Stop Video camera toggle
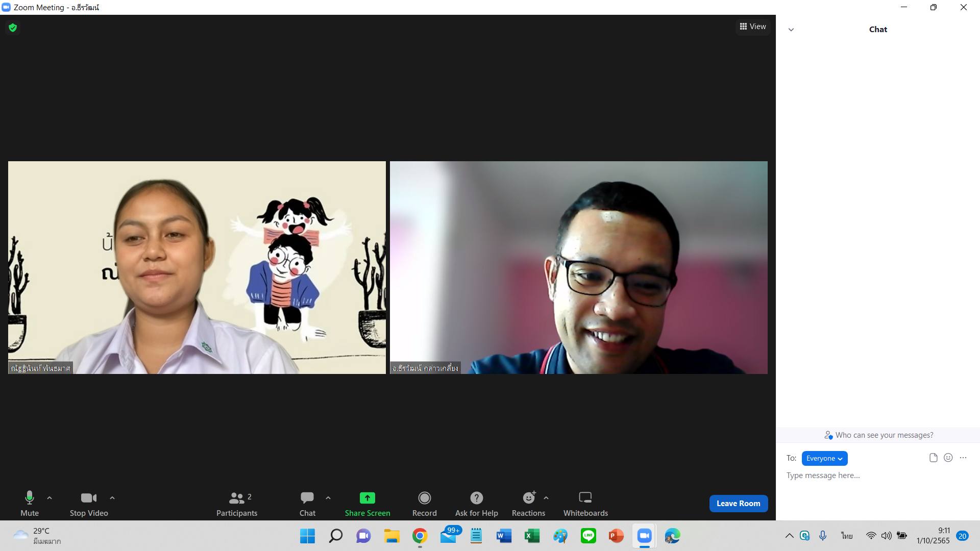Image resolution: width=980 pixels, height=551 pixels. [88, 497]
